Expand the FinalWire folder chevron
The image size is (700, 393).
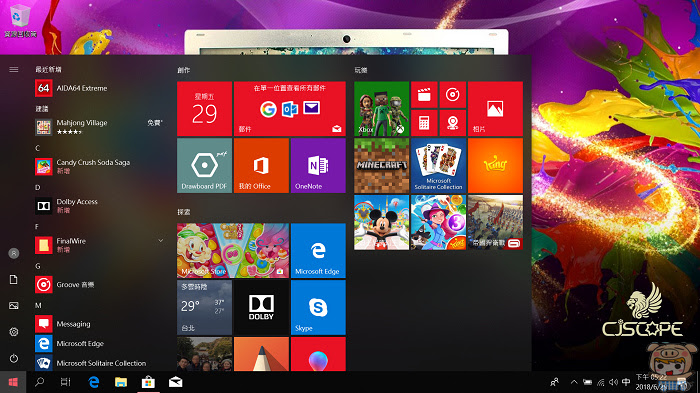click(x=160, y=241)
